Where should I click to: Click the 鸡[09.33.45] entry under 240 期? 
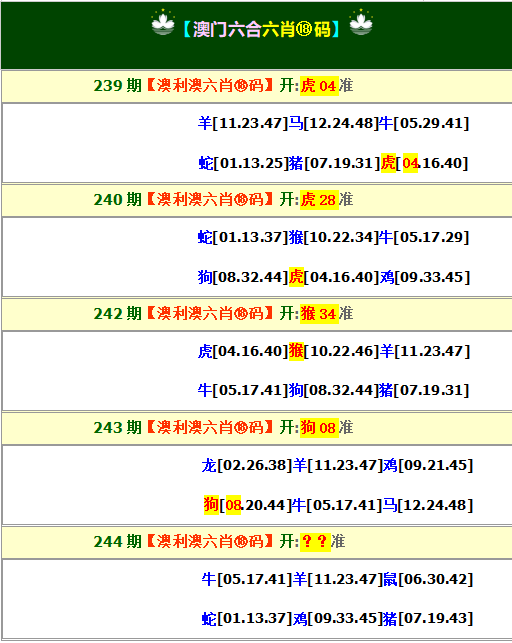(x=425, y=277)
